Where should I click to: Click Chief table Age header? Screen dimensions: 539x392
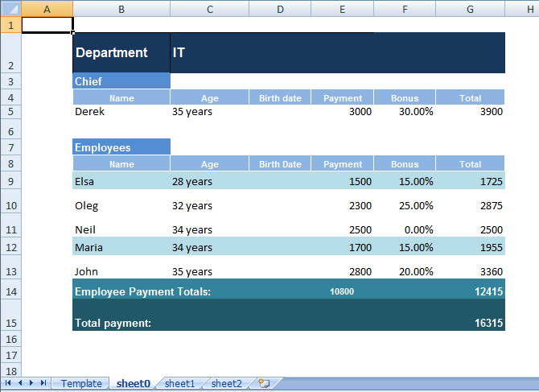[x=210, y=97]
